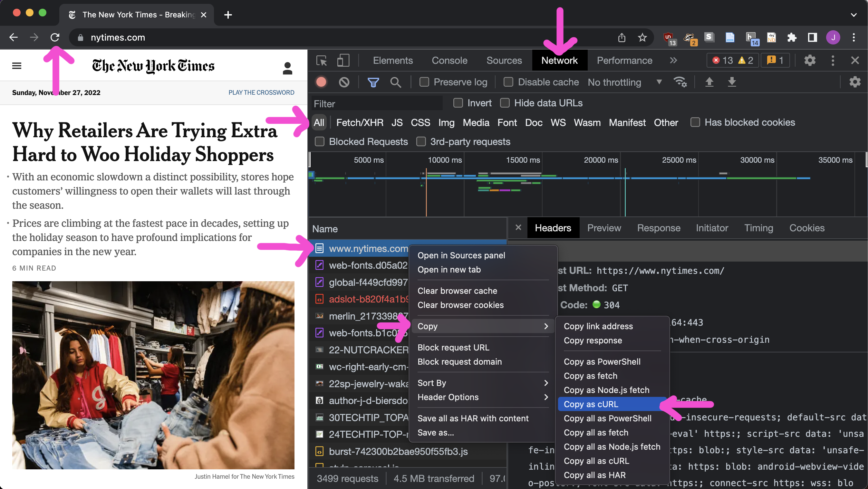
Task: Click the uBlock extension icon
Action: click(669, 38)
